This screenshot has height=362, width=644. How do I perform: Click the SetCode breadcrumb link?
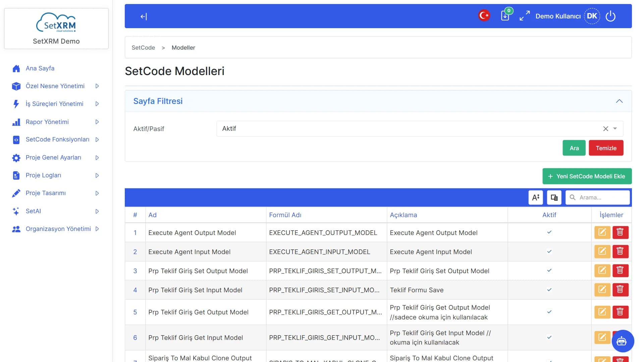[x=143, y=48]
